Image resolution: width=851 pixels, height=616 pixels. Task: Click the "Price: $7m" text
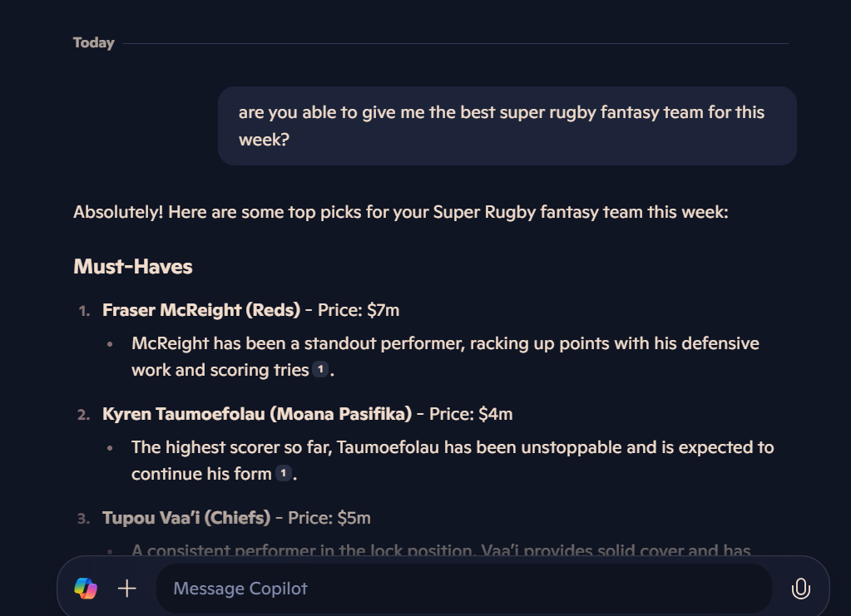point(359,310)
